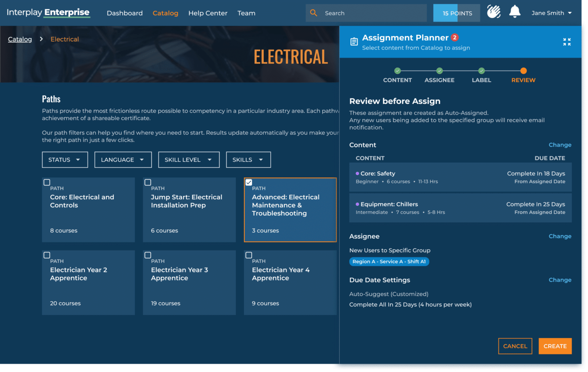Click the 15 POINTS indicator

click(456, 13)
